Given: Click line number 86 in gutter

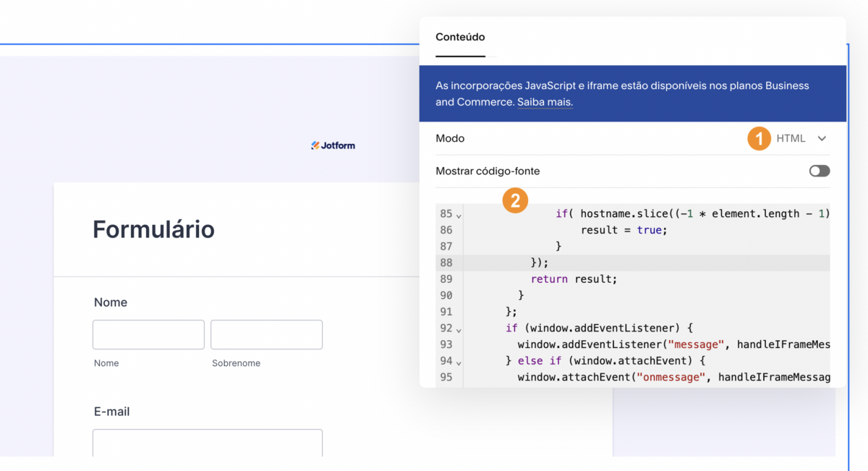Looking at the screenshot, I should pos(446,230).
